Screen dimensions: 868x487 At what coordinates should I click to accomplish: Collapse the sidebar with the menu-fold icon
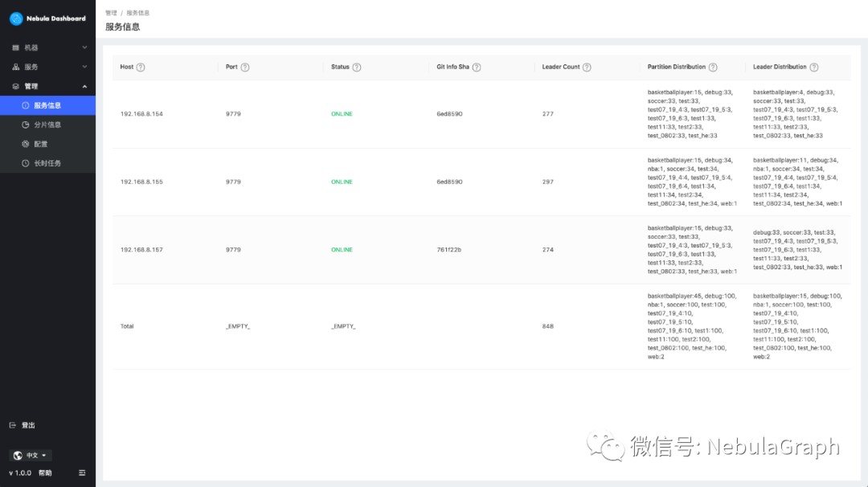82,473
